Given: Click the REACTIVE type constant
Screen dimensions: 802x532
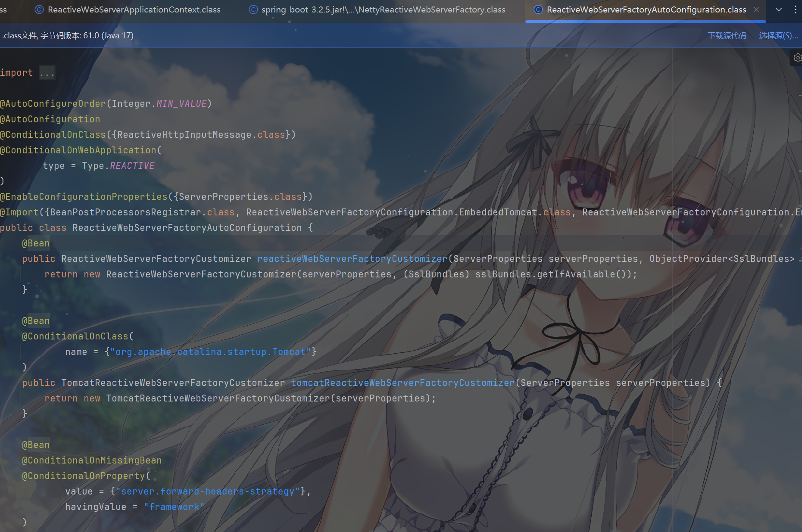Looking at the screenshot, I should coord(132,165).
